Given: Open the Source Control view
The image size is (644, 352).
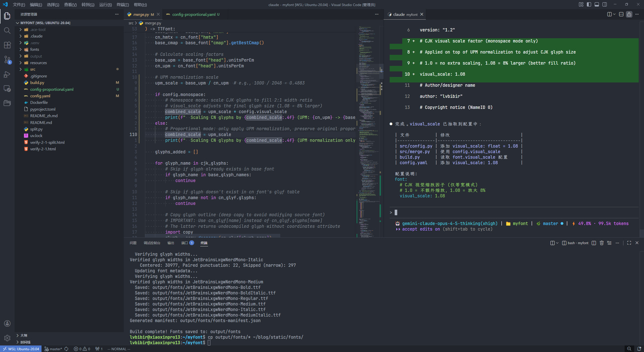Looking at the screenshot, I should 7,60.
